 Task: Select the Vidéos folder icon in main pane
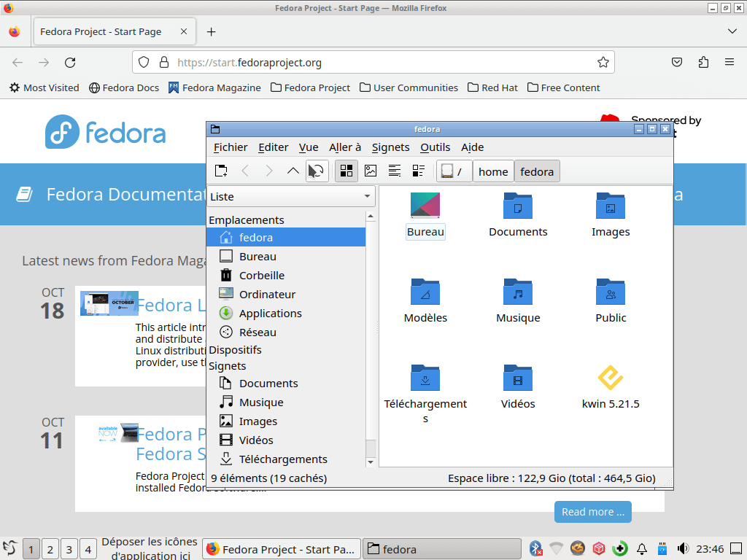518,378
